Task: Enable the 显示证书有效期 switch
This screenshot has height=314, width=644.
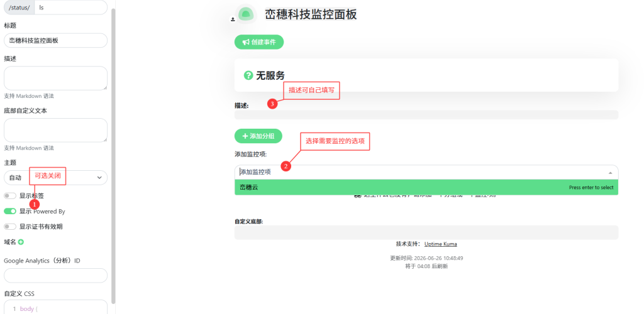Action: tap(10, 226)
